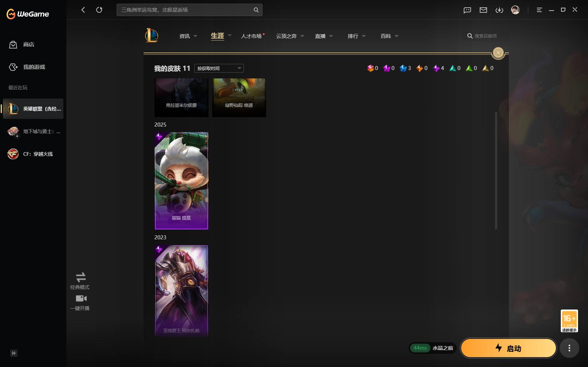The image size is (588, 367).
Task: Open the user avatar profile
Action: pyautogui.click(x=515, y=10)
